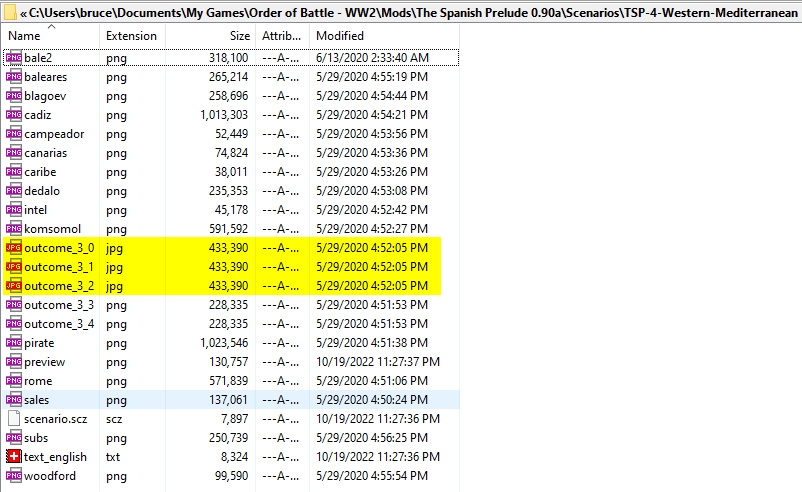Select the scenario.scz blank file icon
This screenshot has width=802, height=492.
click(x=13, y=419)
